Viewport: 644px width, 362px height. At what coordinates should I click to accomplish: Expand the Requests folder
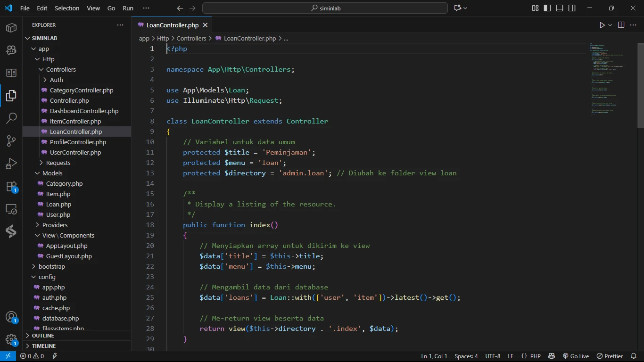point(58,163)
